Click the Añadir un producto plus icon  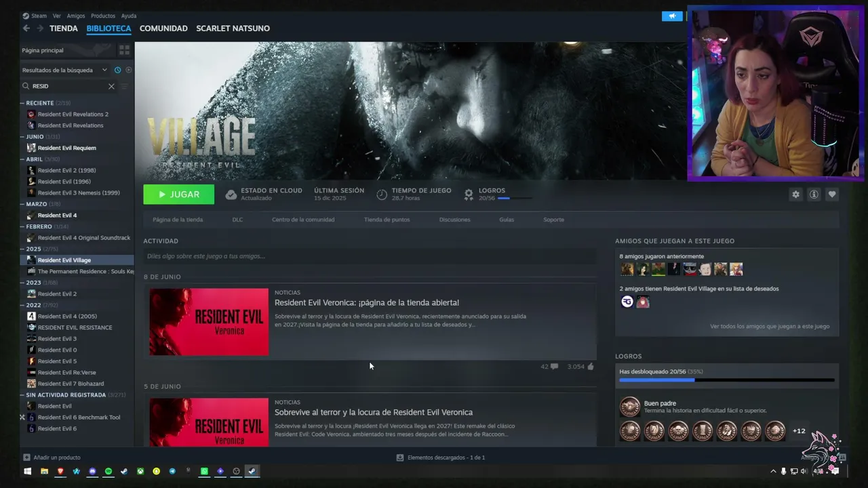tap(26, 457)
